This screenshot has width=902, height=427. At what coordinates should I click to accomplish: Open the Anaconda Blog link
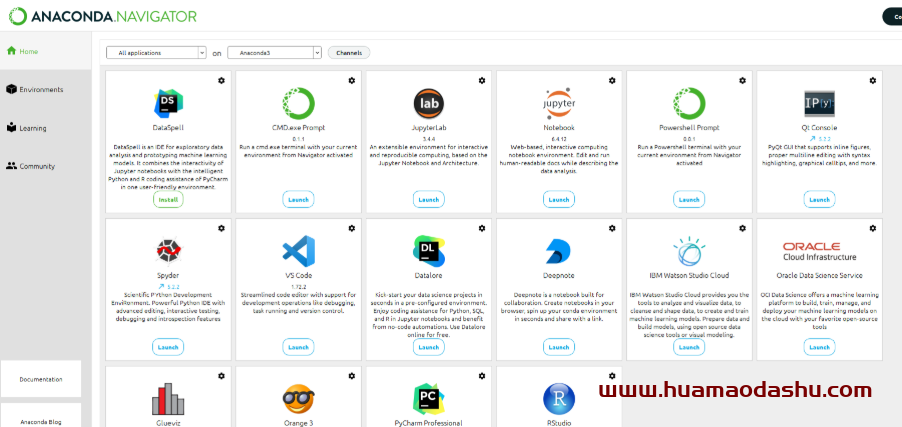point(41,421)
